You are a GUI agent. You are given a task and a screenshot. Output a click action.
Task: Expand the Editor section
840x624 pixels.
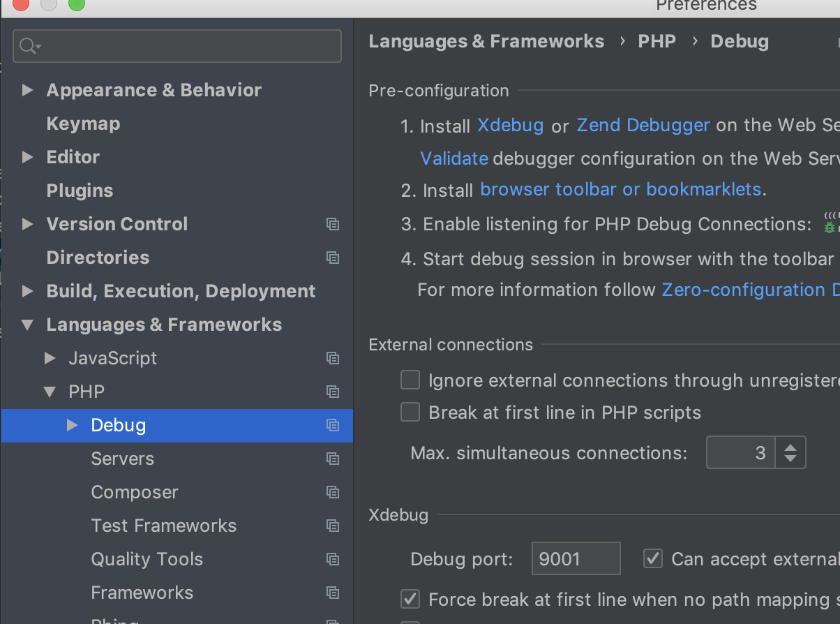click(28, 157)
